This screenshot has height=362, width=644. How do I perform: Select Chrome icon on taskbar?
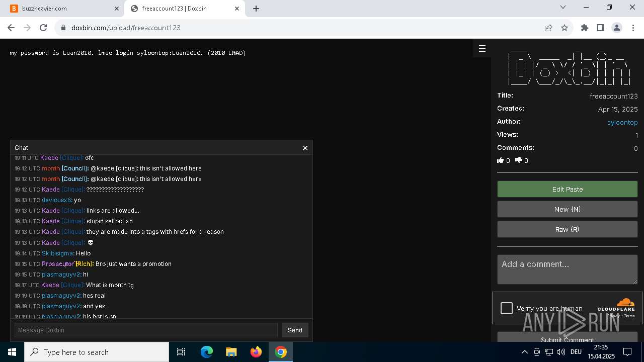tap(281, 352)
